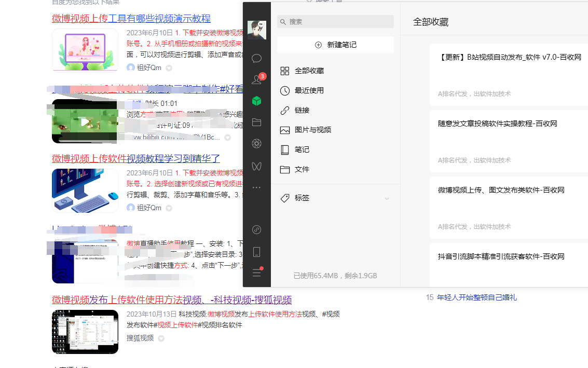Click the phone icon in WeChat sidebar
The width and height of the screenshot is (588, 368).
(x=256, y=252)
